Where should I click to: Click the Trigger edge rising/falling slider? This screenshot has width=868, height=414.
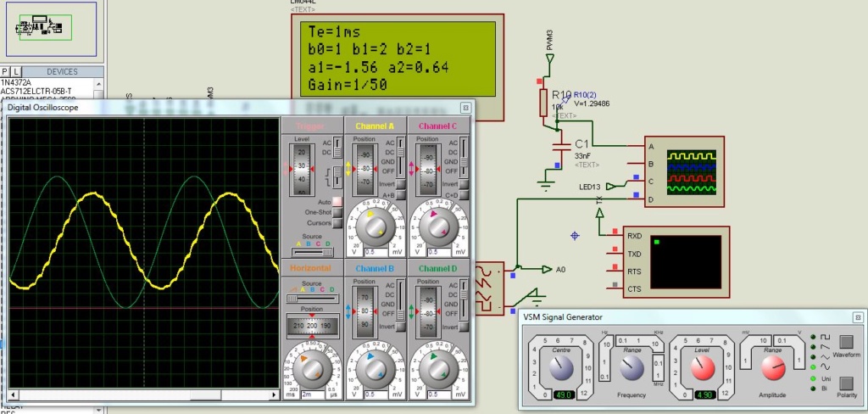(x=337, y=178)
